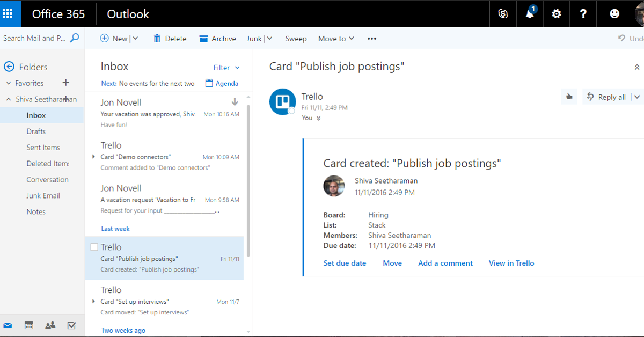Tick the checkbox on Publish job postings message

[x=94, y=247]
